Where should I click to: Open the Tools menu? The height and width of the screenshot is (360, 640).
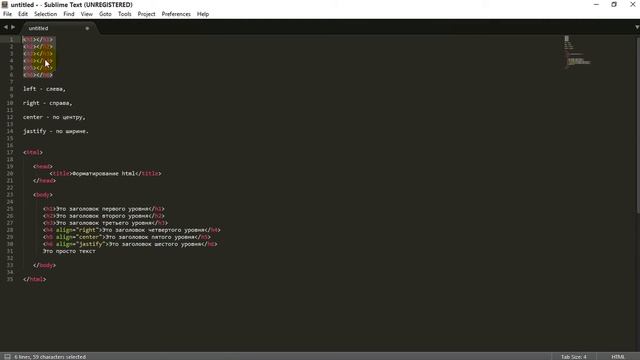point(124,14)
